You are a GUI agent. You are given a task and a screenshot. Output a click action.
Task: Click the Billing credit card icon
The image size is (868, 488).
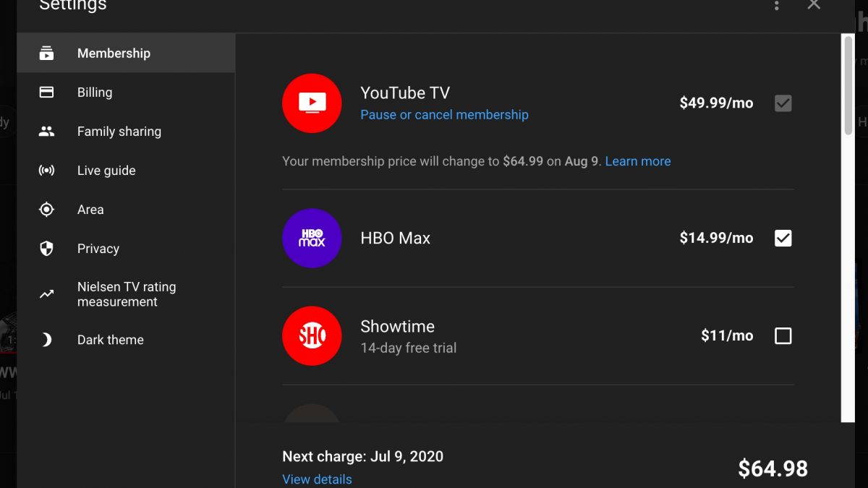[x=46, y=93]
